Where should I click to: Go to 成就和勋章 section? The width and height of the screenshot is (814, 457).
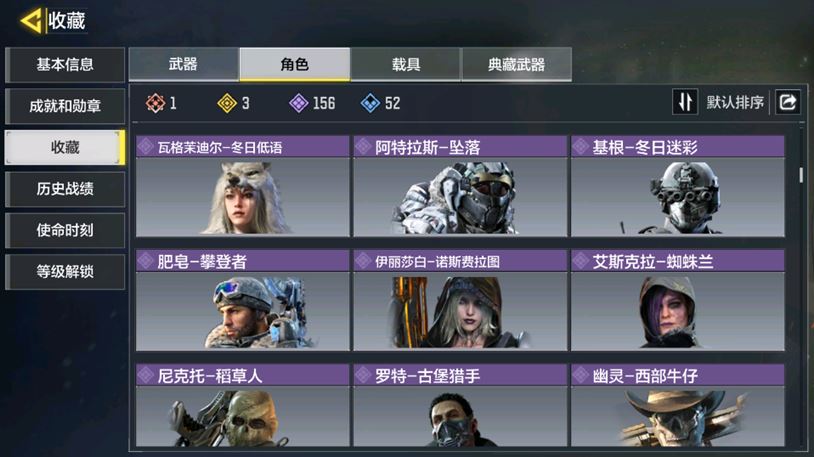pyautogui.click(x=65, y=106)
